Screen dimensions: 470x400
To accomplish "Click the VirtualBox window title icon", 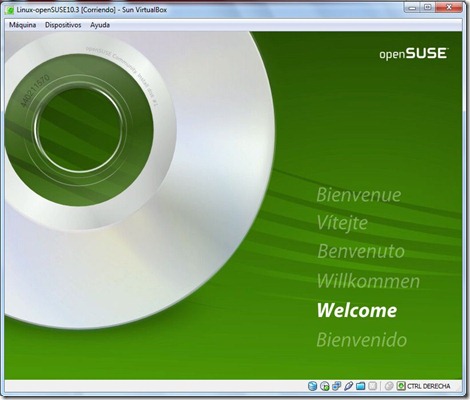I will tap(10, 10).
